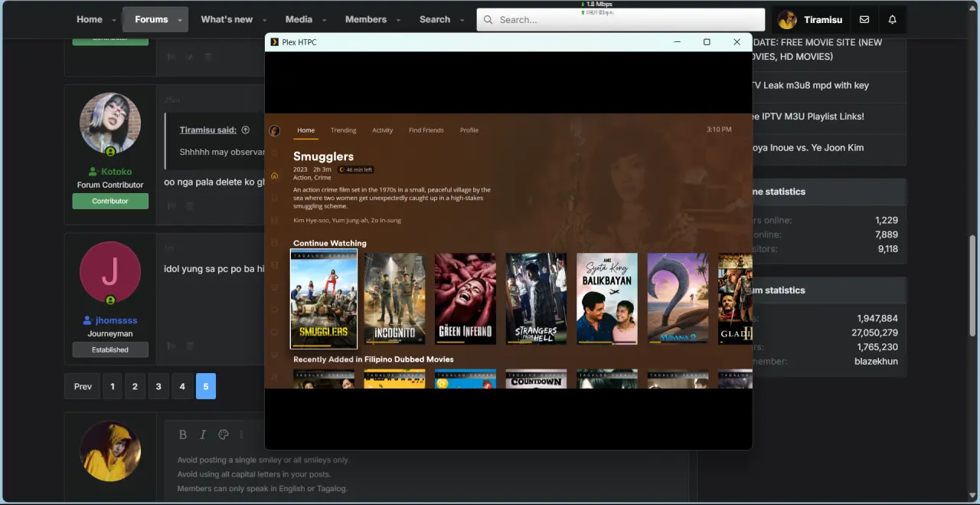Open the Plex sidebar search icon
The width and height of the screenshot is (980, 505).
click(275, 153)
